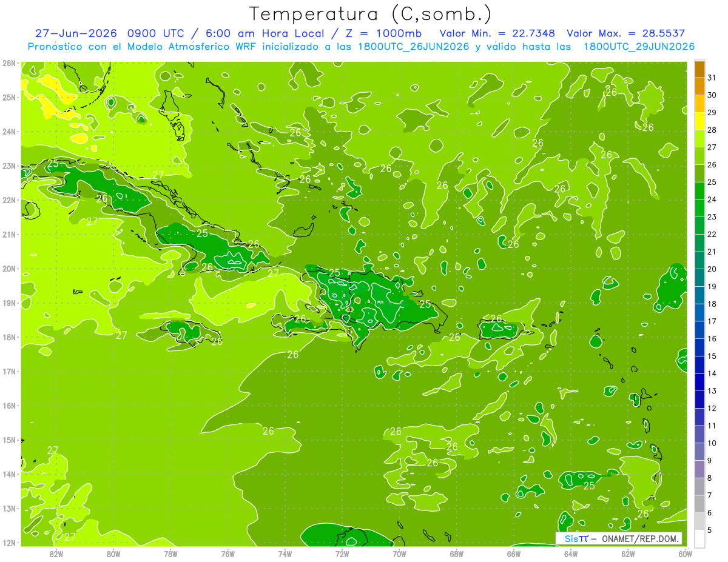Click the legend value "31"

pyautogui.click(x=712, y=78)
